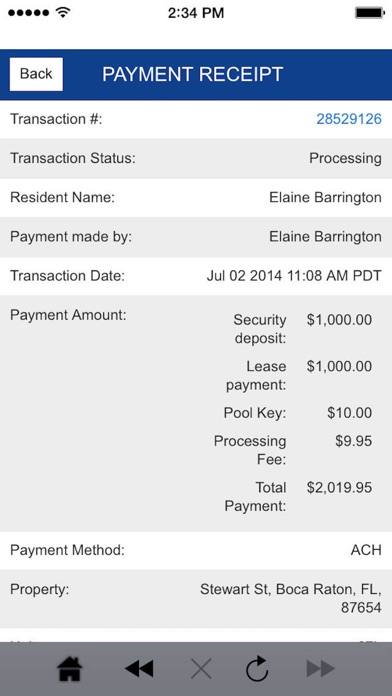Image resolution: width=392 pixels, height=696 pixels.
Task: Tap the Security deposit $1,000.00 amount
Action: (x=339, y=320)
